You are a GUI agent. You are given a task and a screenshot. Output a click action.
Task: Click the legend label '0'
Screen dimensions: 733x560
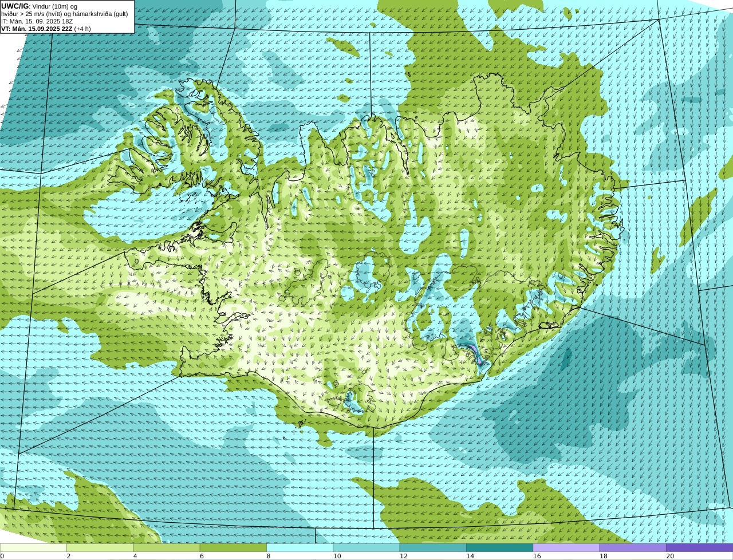(x=2, y=556)
